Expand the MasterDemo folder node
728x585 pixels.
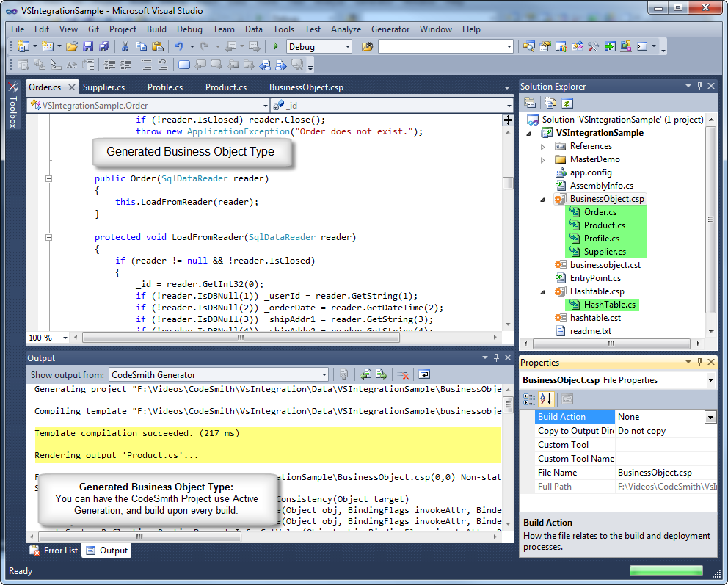(543, 160)
